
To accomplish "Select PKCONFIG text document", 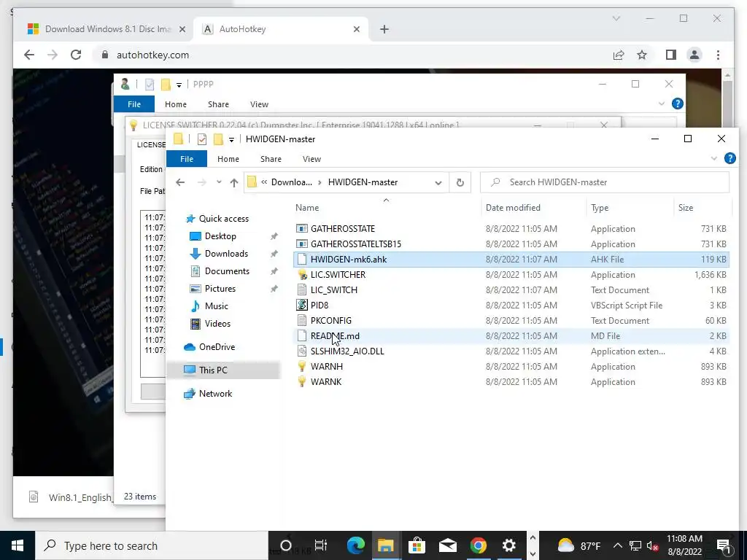I will click(511, 320).
